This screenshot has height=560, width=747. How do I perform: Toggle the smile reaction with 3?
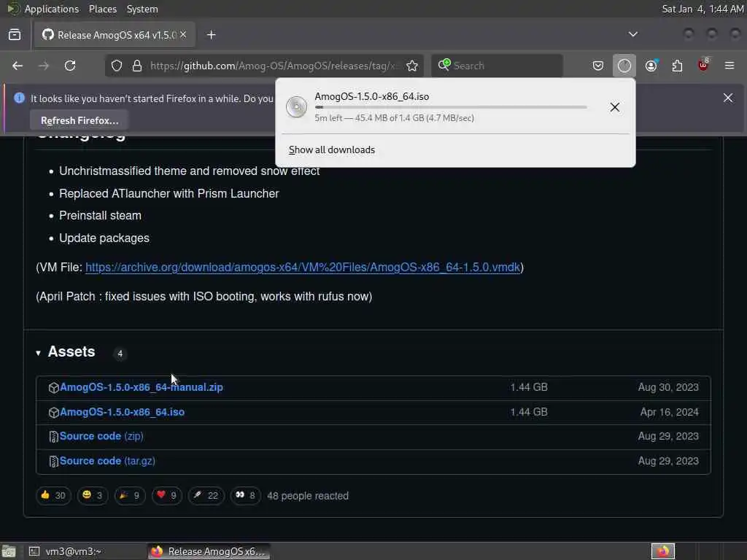point(93,495)
